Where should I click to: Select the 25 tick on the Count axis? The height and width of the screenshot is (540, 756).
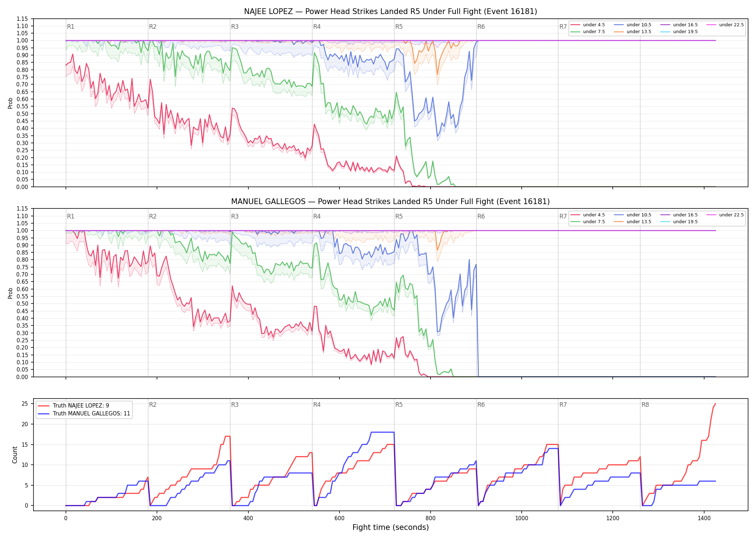click(25, 404)
